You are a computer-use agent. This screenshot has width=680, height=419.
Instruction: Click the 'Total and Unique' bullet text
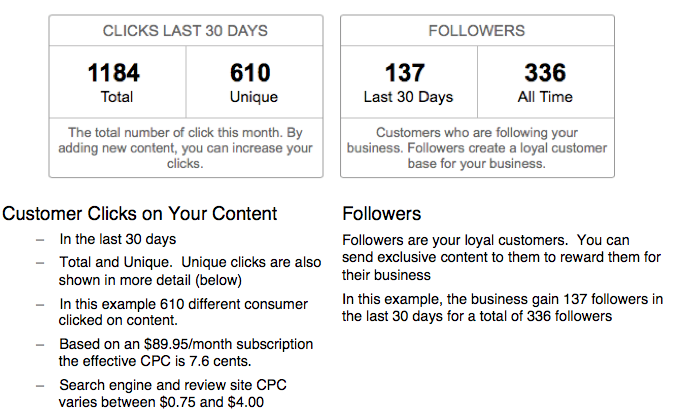pyautogui.click(x=190, y=271)
